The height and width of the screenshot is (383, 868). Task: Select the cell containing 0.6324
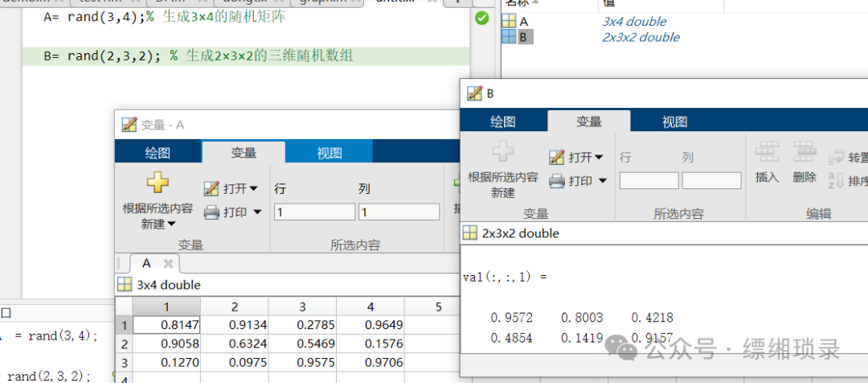234,344
